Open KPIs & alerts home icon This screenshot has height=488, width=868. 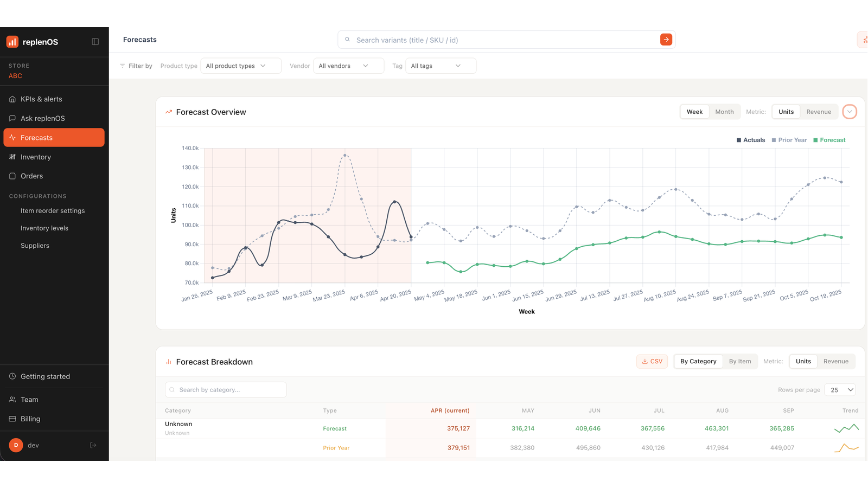[x=12, y=99]
